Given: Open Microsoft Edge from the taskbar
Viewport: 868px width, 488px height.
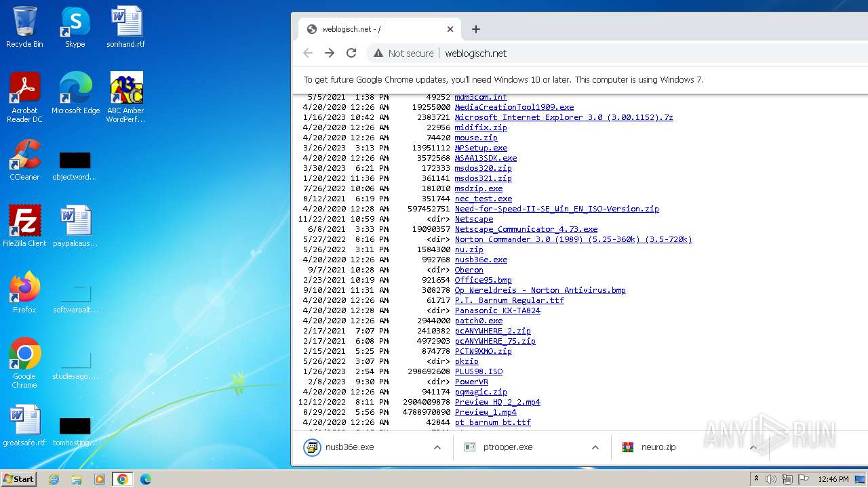Looking at the screenshot, I should pyautogui.click(x=145, y=479).
